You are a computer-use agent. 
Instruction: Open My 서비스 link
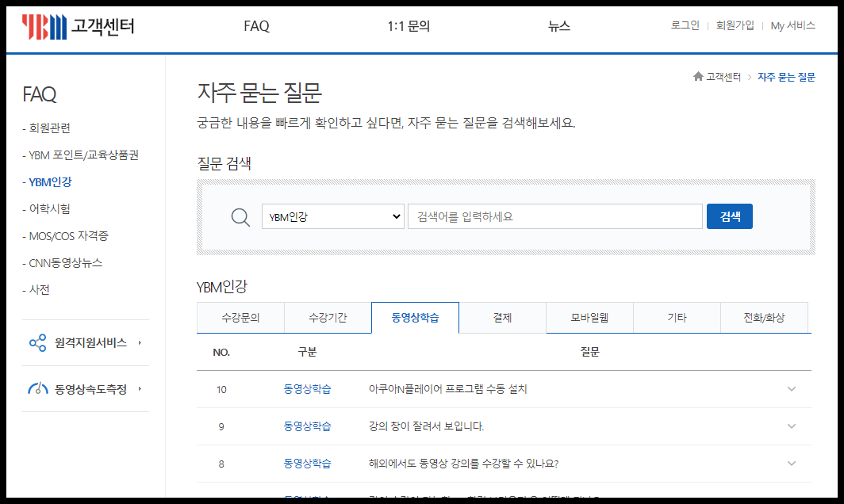pyautogui.click(x=793, y=25)
